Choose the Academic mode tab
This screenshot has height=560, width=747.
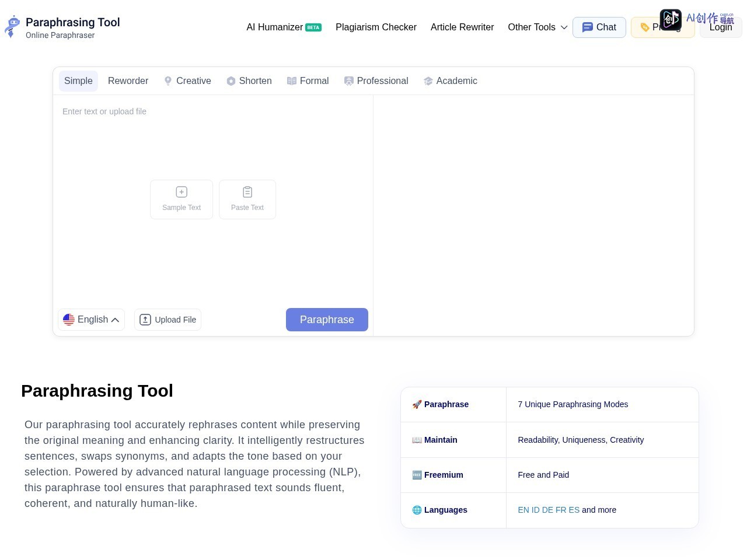(x=451, y=81)
